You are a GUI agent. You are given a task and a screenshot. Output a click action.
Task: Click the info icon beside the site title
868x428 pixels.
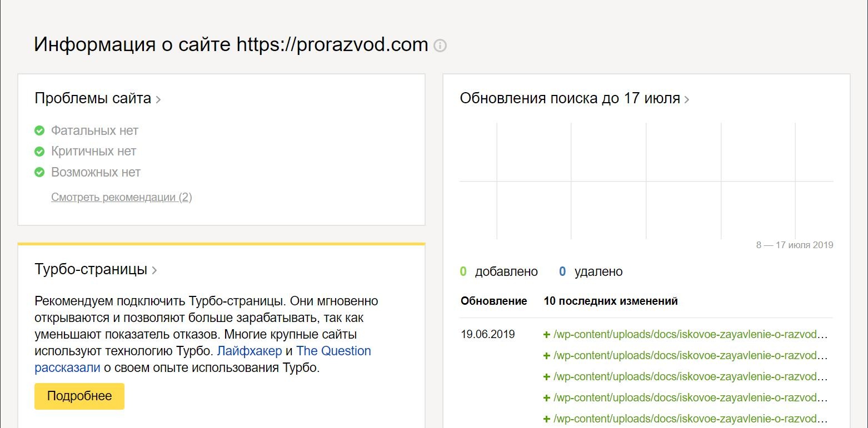[x=440, y=46]
